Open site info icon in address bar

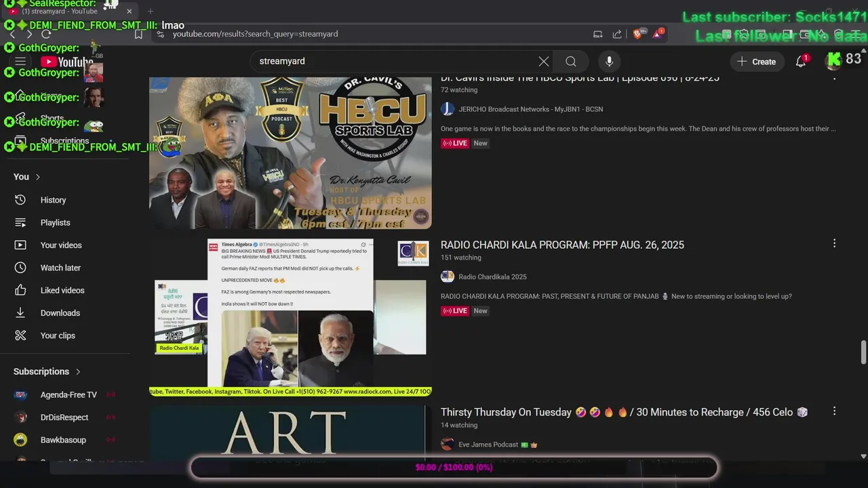click(160, 34)
